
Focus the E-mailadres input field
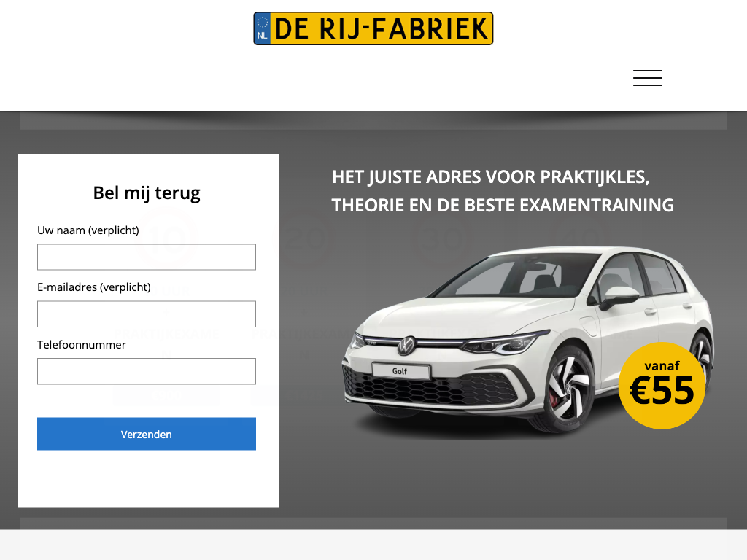(146, 314)
